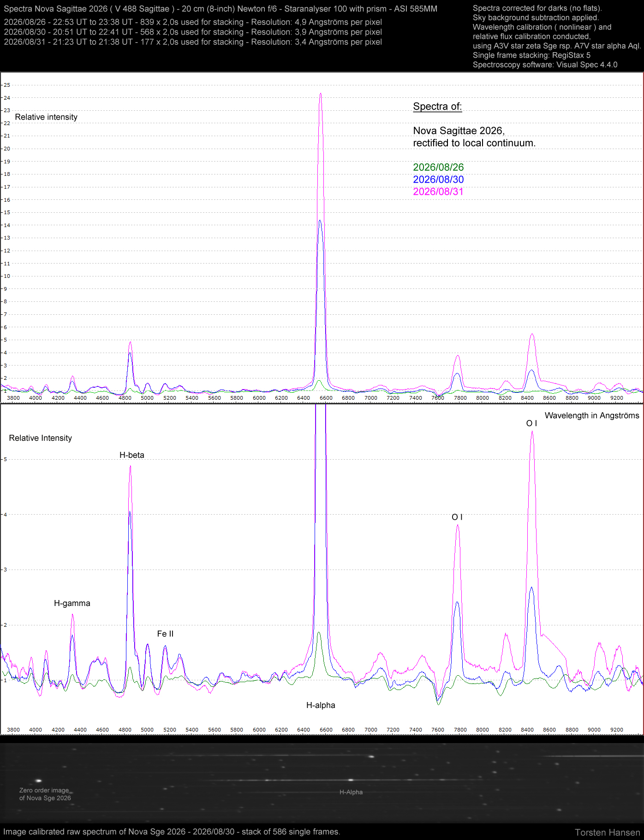Click the legend text "Nova Sagittae 2026,"
The image size is (644, 840).
pyautogui.click(x=459, y=131)
